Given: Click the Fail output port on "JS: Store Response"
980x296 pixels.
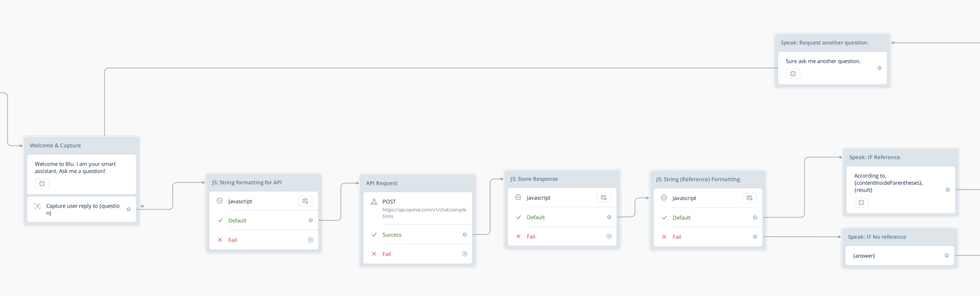Looking at the screenshot, I should [610, 236].
